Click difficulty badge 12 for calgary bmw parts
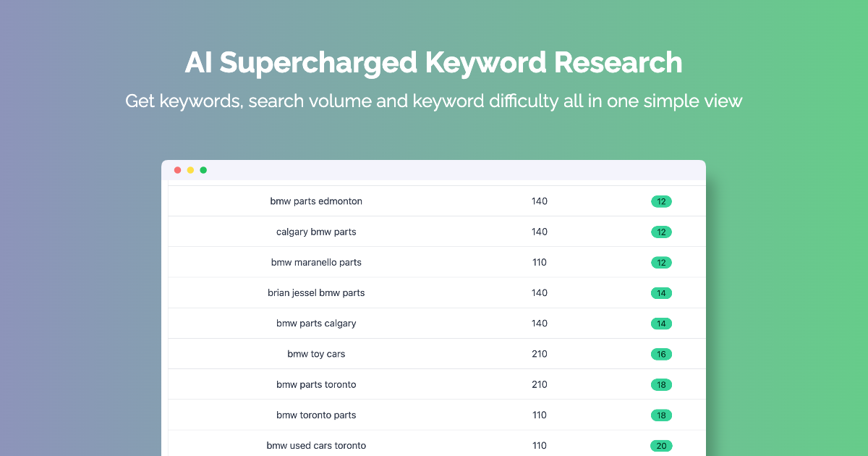Screen dimensions: 868x456 pos(661,232)
